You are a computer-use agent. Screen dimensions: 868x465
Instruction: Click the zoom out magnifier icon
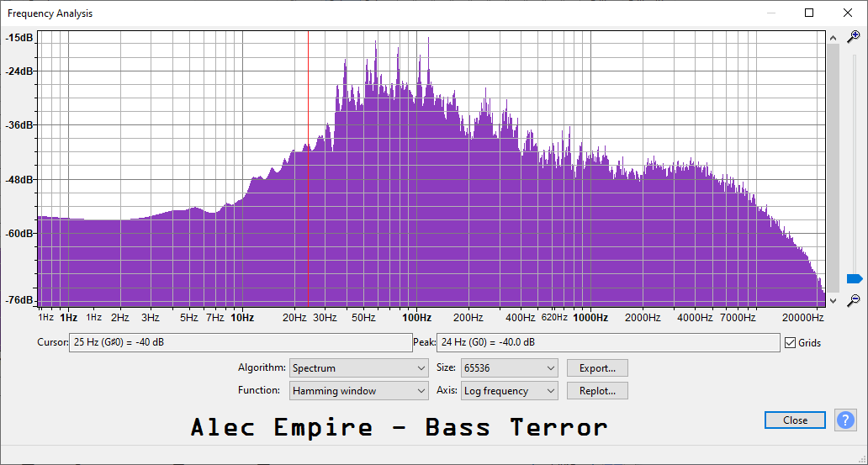(854, 300)
